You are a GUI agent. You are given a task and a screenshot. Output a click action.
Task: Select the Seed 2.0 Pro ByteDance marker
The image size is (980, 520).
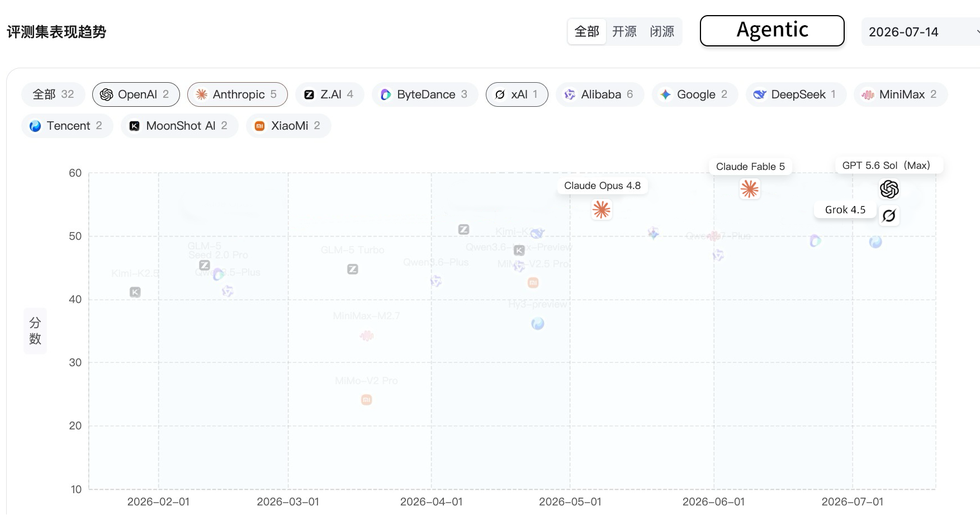[x=218, y=274]
